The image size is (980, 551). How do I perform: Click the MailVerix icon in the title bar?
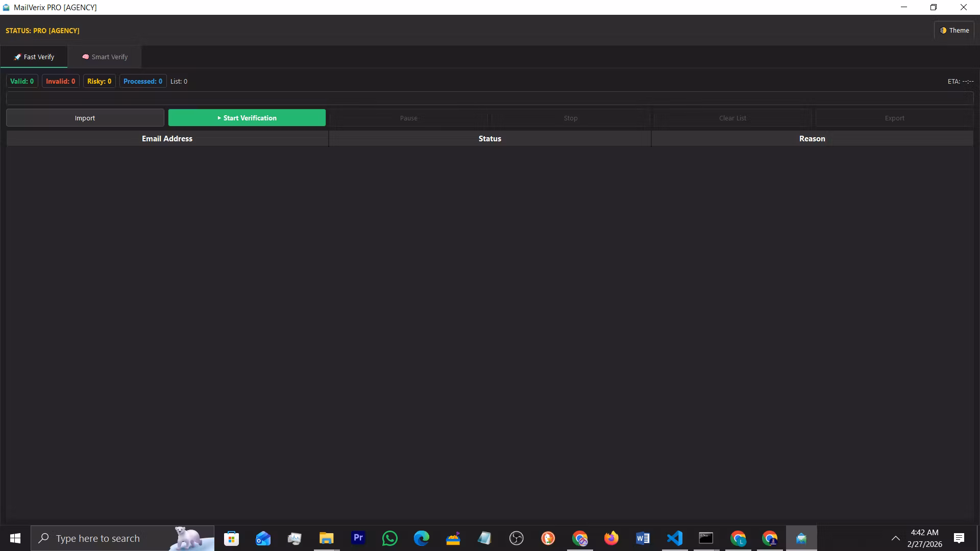click(6, 7)
